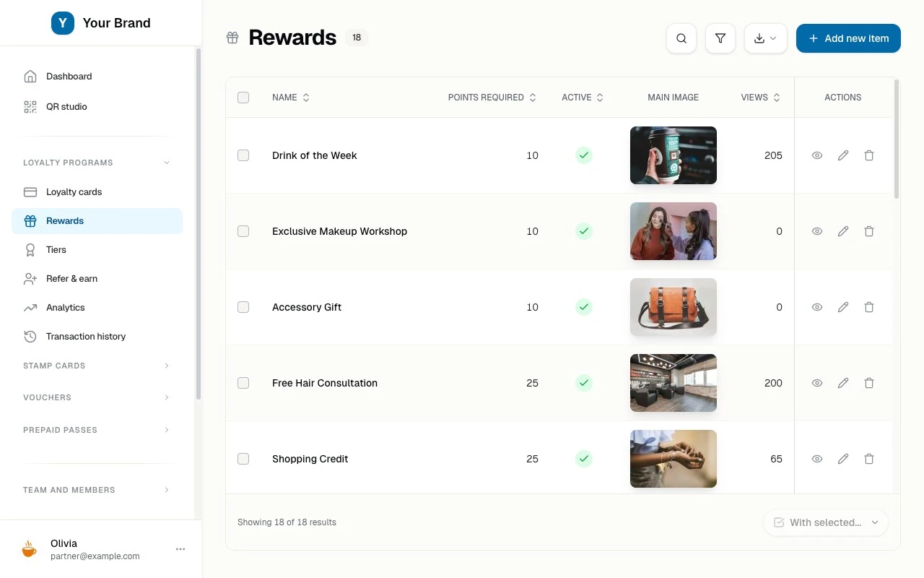
Task: View the Drink of the Week reward
Action: pyautogui.click(x=817, y=155)
